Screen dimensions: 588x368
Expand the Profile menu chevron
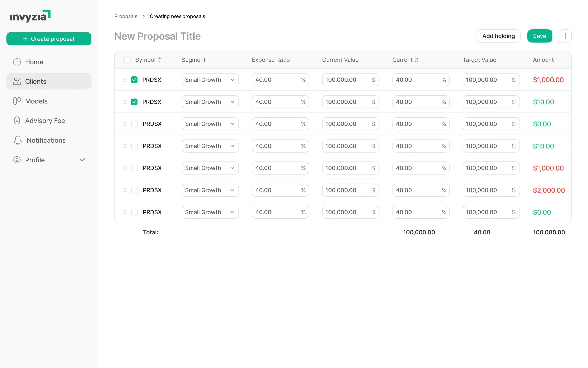pos(82,160)
